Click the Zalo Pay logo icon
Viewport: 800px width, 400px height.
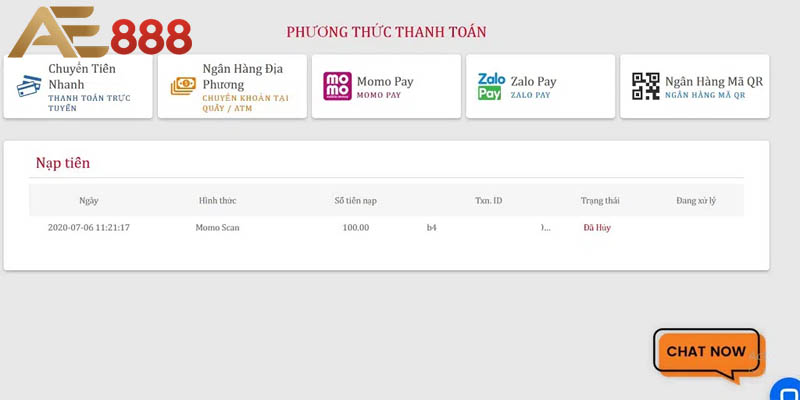[x=491, y=86]
